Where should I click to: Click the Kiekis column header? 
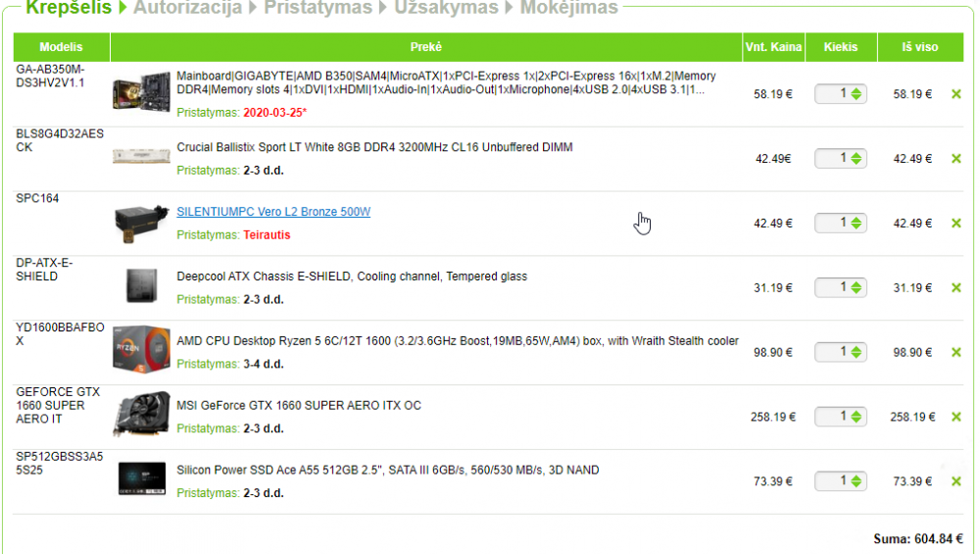(841, 47)
